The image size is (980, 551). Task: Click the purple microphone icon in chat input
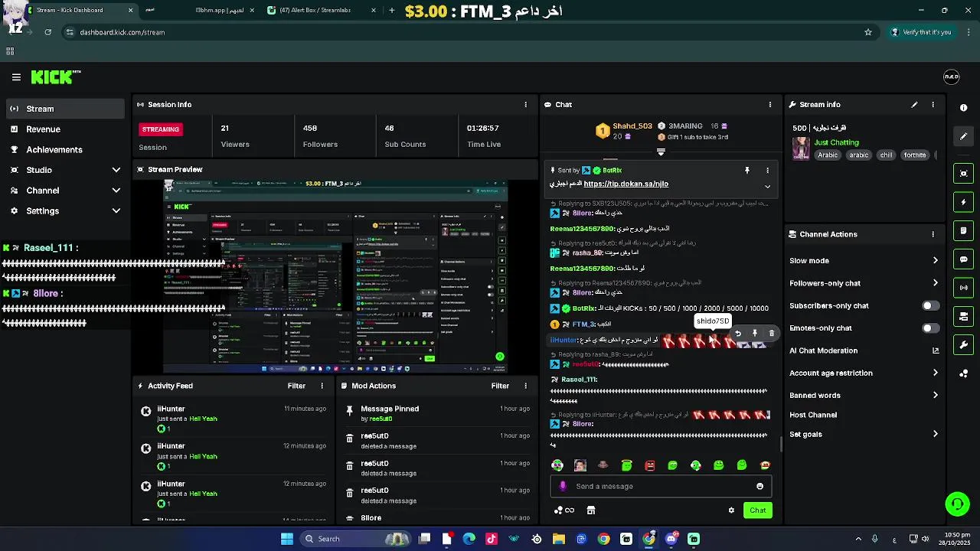(x=563, y=486)
